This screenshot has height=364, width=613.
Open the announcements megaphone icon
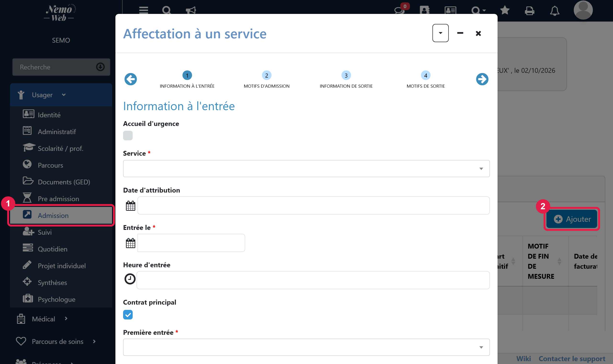(x=191, y=10)
